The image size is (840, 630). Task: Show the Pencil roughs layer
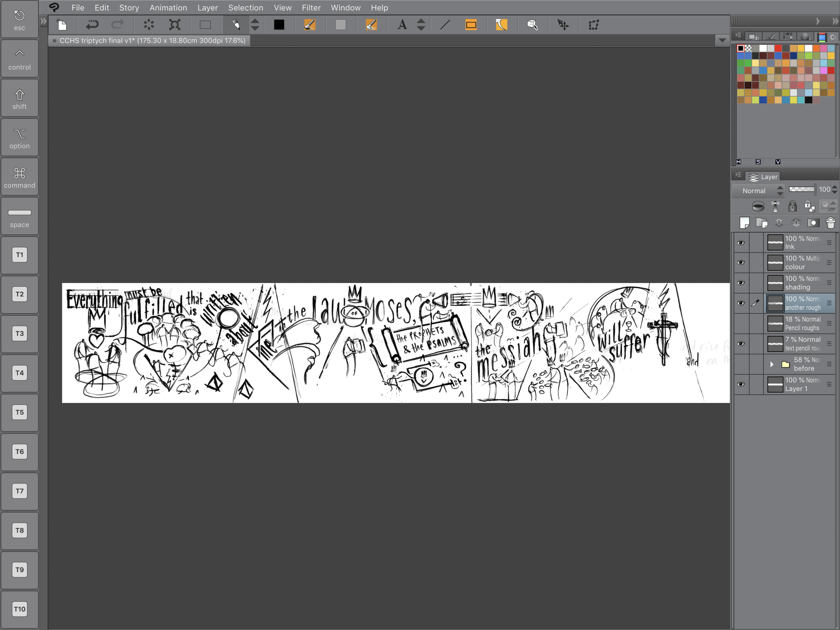pyautogui.click(x=741, y=324)
